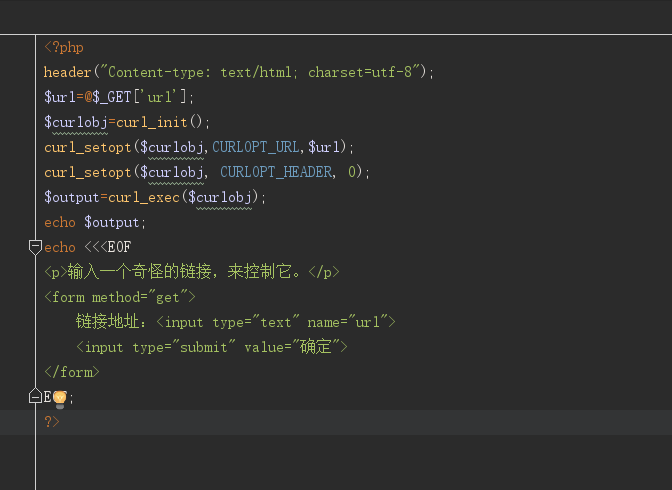Click the closing ?> PHP tag
The image size is (672, 490).
click(x=52, y=422)
